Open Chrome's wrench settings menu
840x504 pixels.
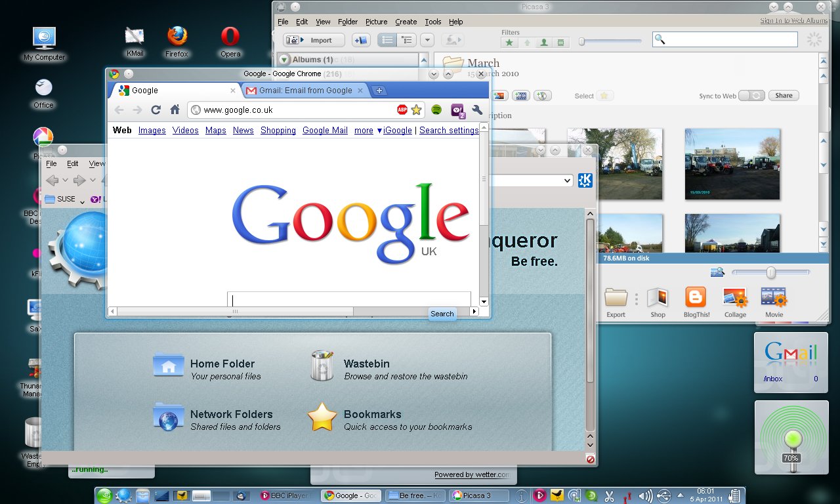(477, 110)
